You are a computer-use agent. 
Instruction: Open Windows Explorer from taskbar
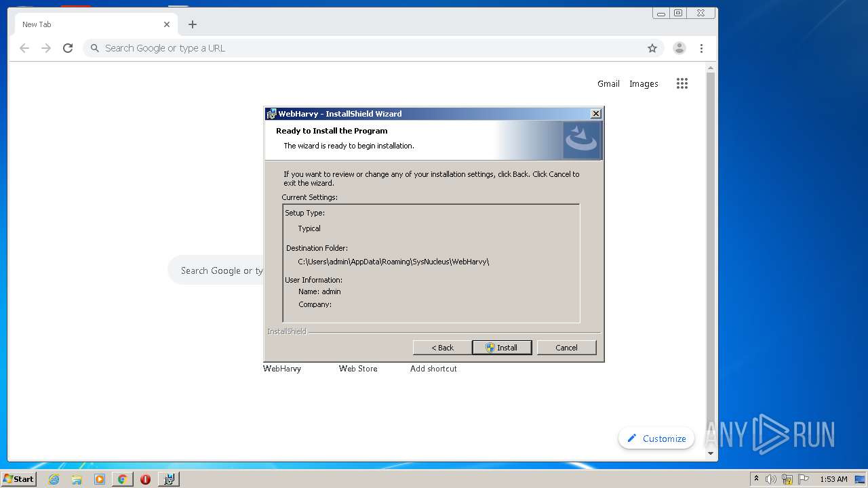point(77,479)
